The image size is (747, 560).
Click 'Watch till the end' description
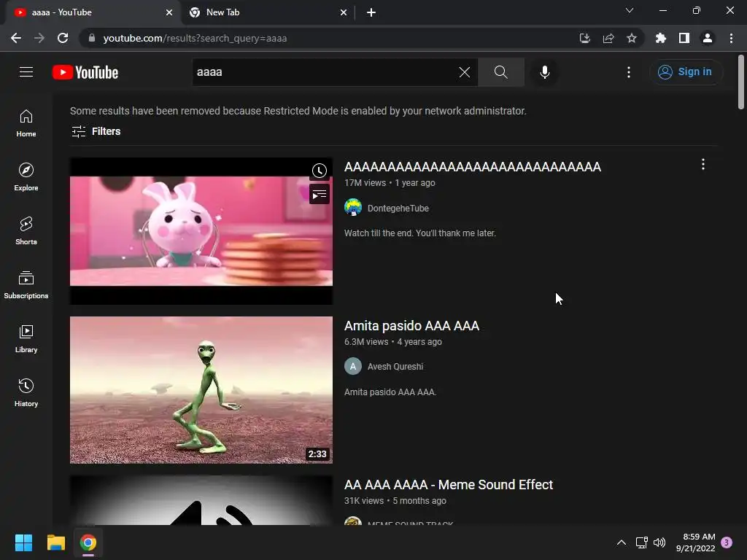[420, 233]
